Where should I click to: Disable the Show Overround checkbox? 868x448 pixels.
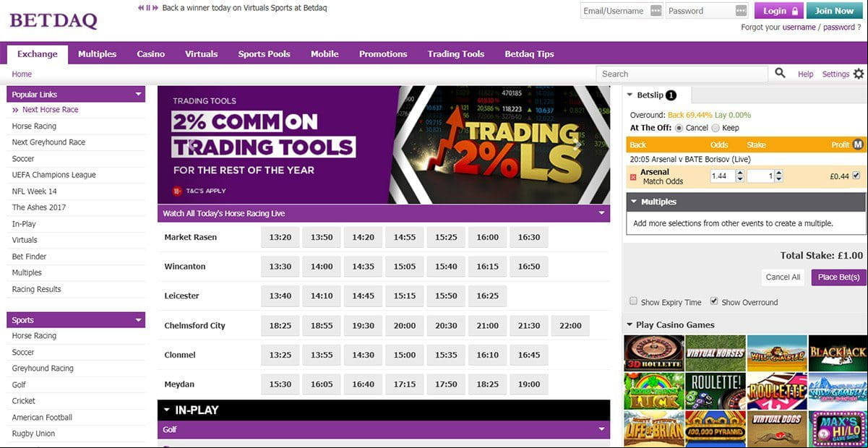714,301
